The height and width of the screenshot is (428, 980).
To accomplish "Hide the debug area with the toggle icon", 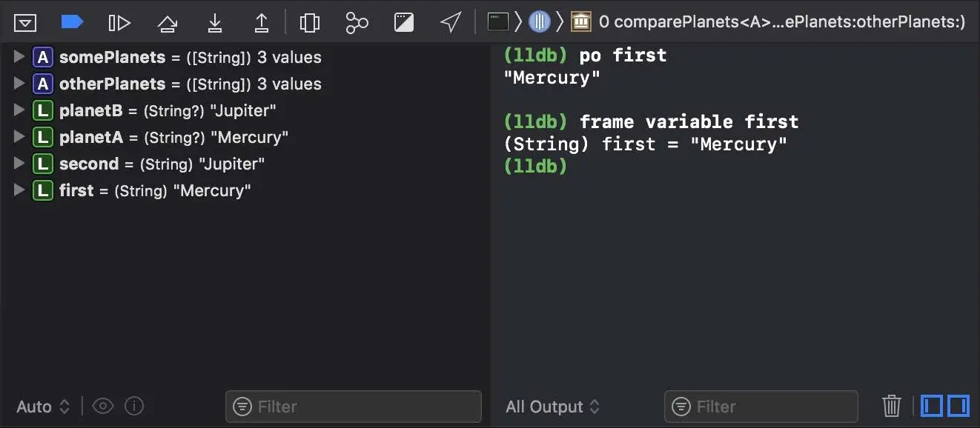I will pos(25,23).
